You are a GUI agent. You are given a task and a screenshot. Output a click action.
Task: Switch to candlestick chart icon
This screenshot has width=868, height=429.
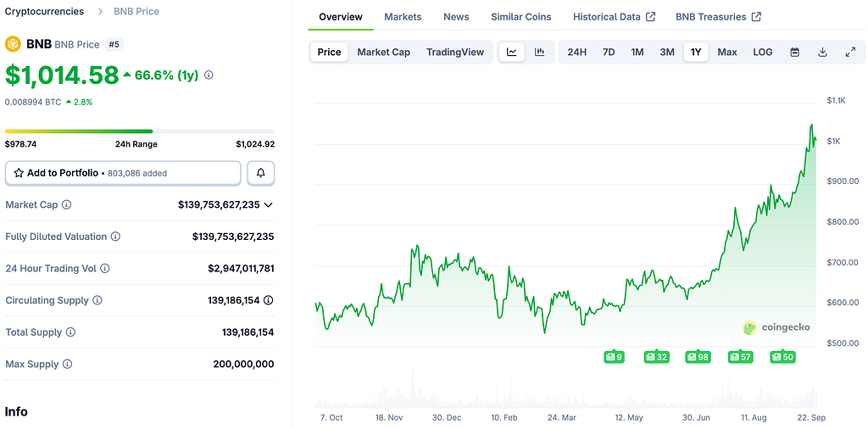click(x=539, y=52)
